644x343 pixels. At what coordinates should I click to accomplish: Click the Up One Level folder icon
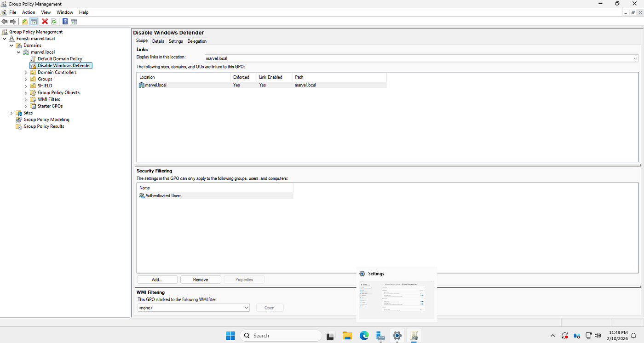[x=25, y=22]
